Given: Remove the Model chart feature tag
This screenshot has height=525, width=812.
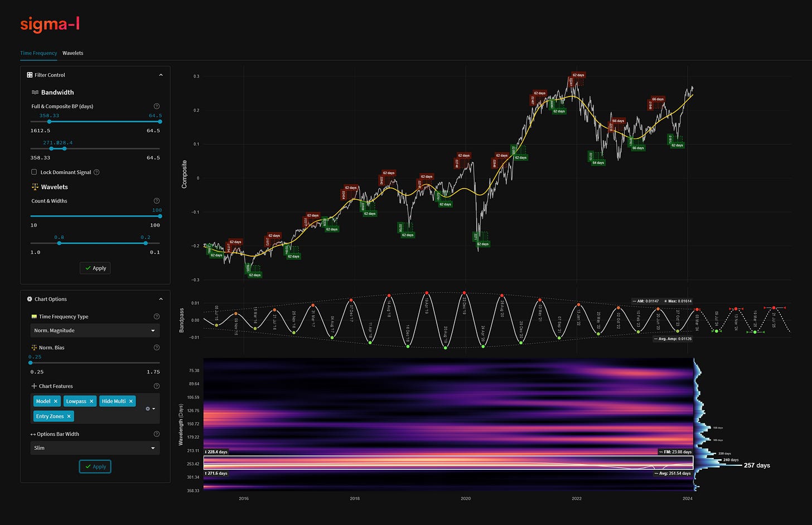Looking at the screenshot, I should tap(56, 401).
